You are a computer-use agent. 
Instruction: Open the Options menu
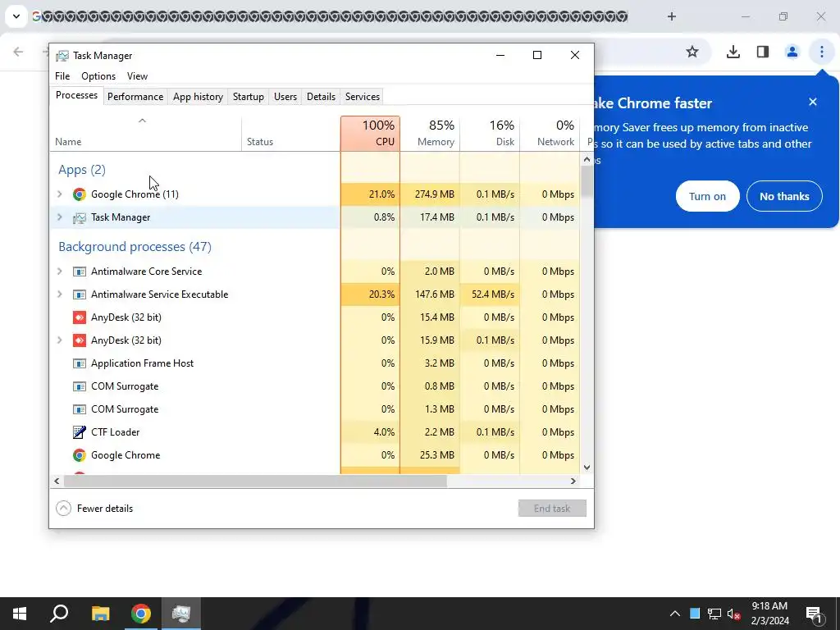98,76
